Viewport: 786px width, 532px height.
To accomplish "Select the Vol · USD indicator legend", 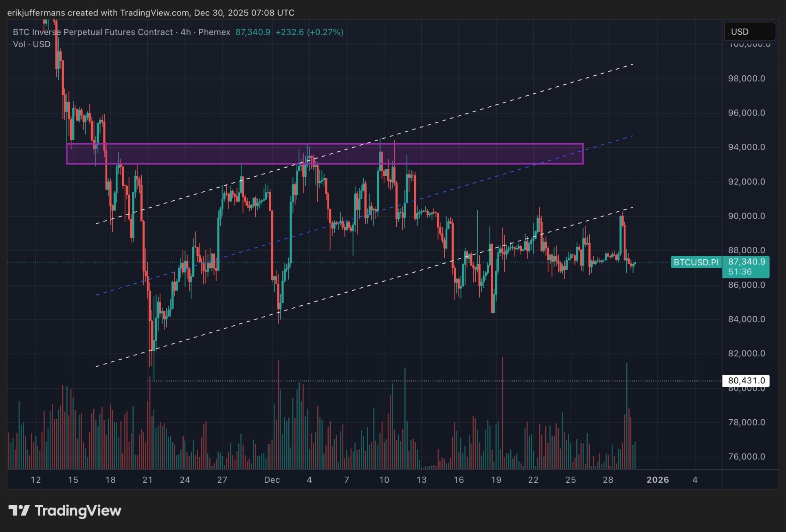I will pos(32,44).
